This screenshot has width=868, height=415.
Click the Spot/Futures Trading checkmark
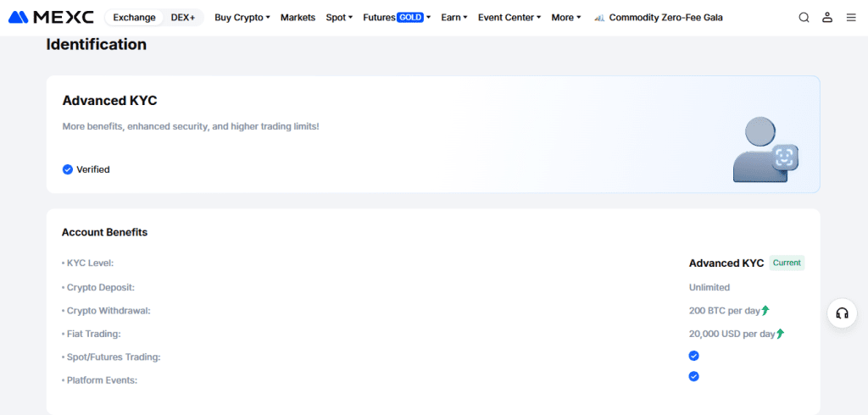693,356
